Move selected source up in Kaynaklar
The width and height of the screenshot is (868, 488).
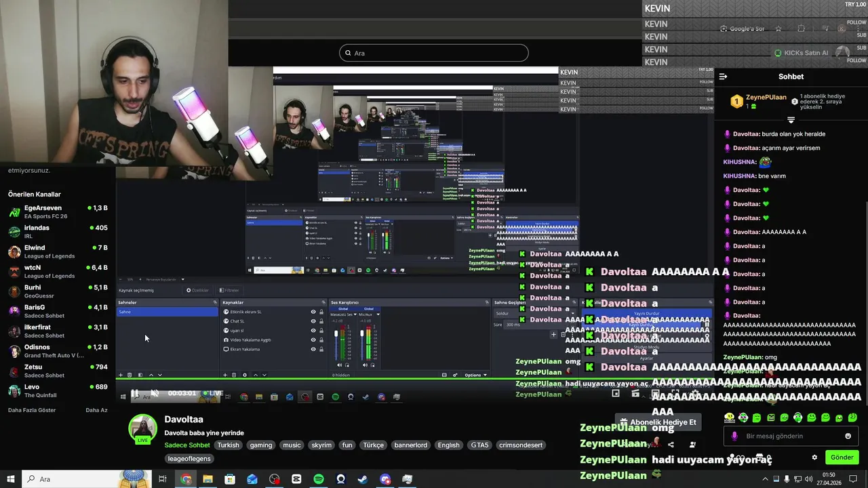point(256,375)
